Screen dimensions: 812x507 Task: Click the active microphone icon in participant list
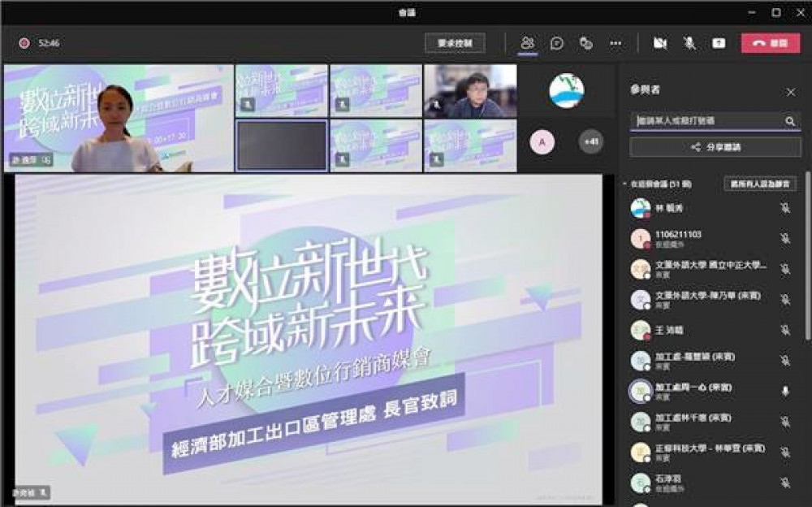[785, 392]
